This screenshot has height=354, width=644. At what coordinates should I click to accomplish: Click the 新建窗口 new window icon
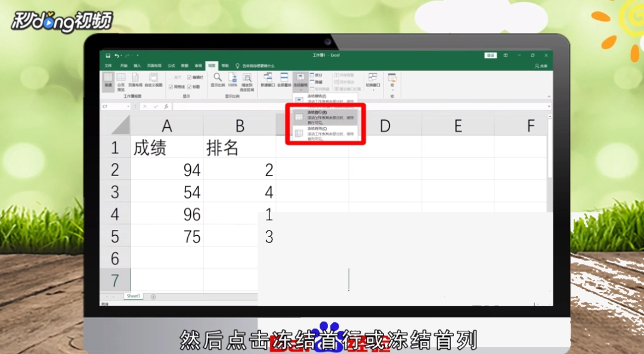tap(268, 80)
